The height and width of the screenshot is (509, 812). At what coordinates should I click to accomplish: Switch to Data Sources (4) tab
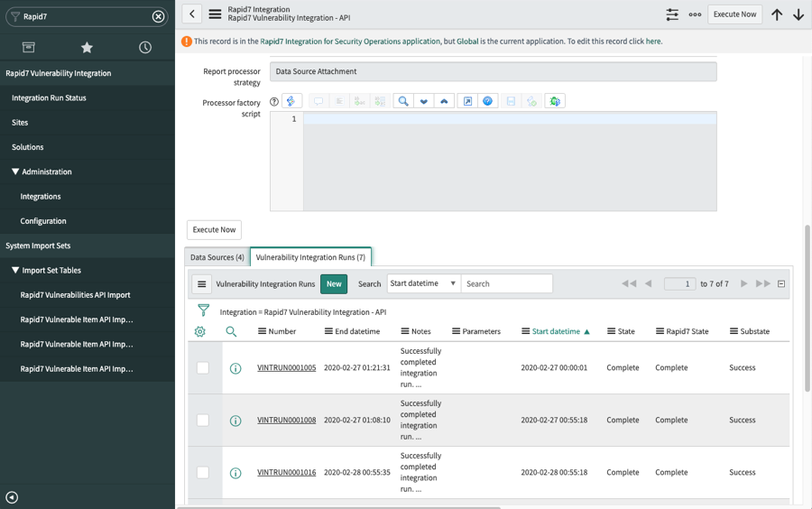point(217,257)
